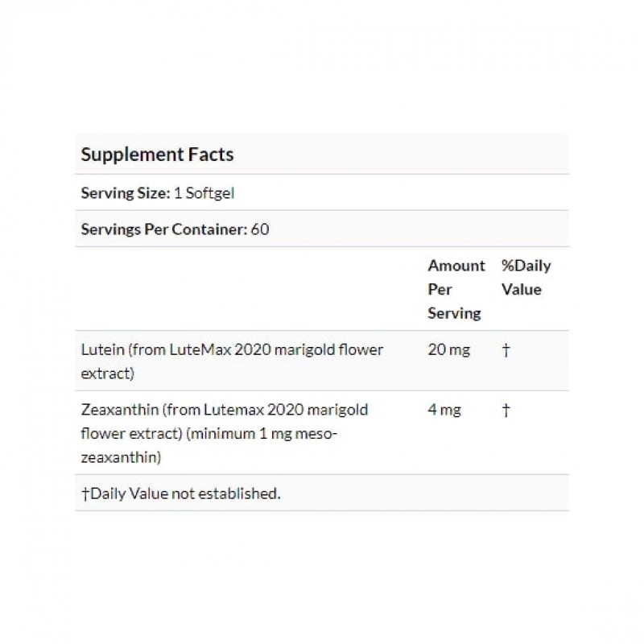Click the %Daily Value column header
Viewport: 644px width, 644px height.
526,277
